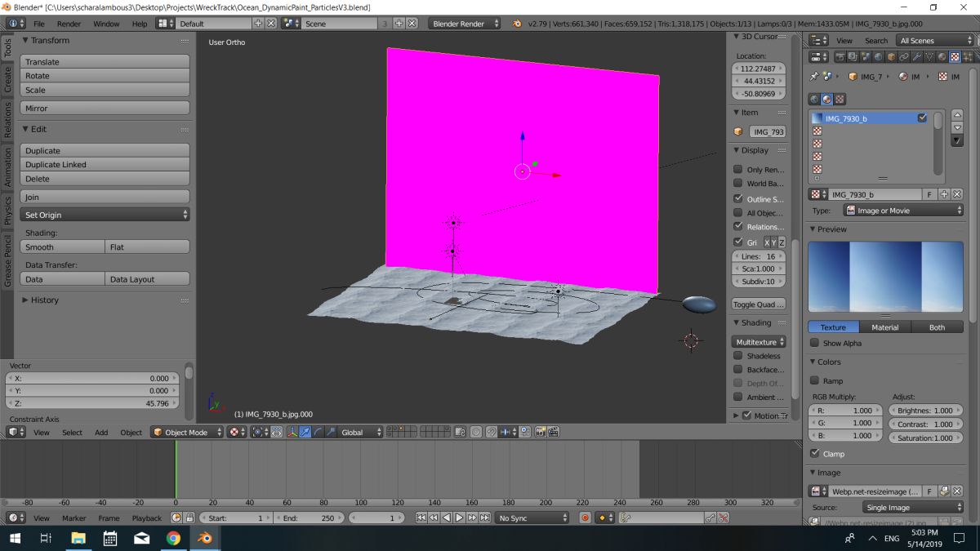Play animation in reverse
980x551 pixels.
click(447, 518)
